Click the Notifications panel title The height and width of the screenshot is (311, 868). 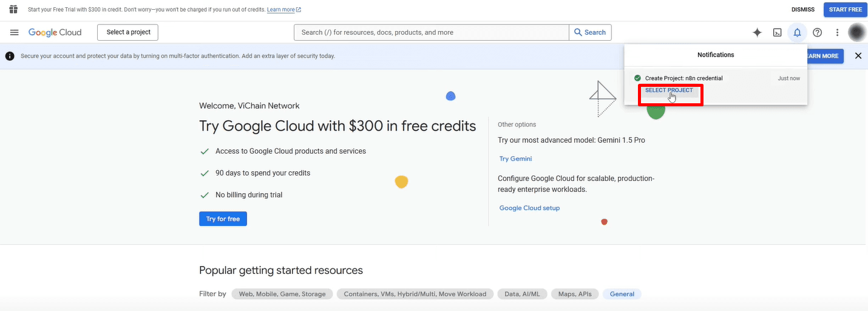[716, 55]
